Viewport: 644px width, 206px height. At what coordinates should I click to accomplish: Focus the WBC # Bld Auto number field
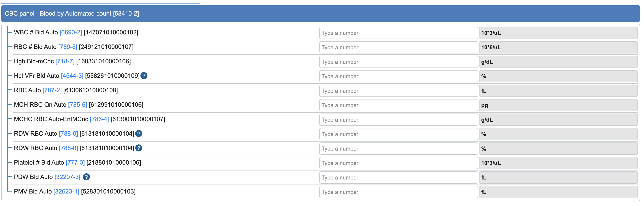point(398,33)
